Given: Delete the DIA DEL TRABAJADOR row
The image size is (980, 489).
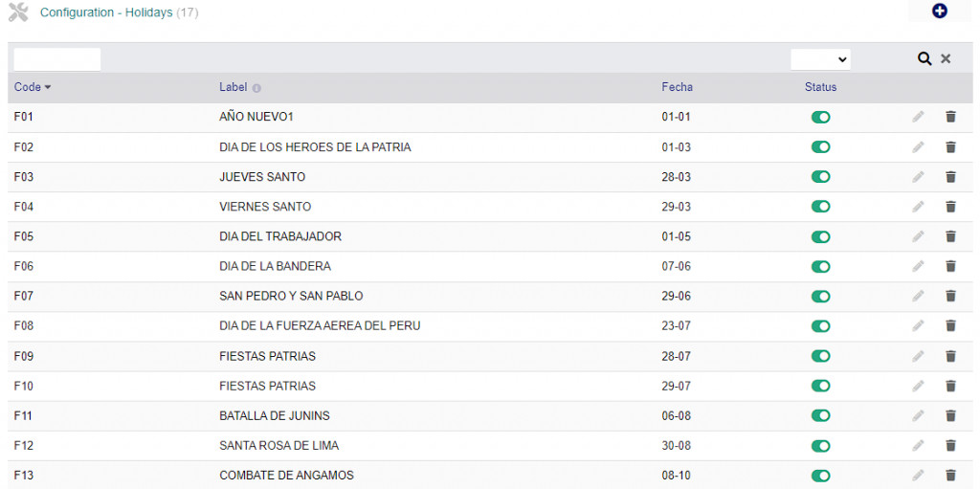Looking at the screenshot, I should [x=950, y=236].
